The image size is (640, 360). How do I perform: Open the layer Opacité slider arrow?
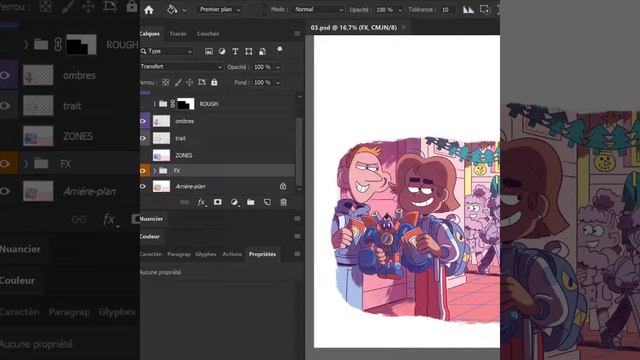click(278, 67)
